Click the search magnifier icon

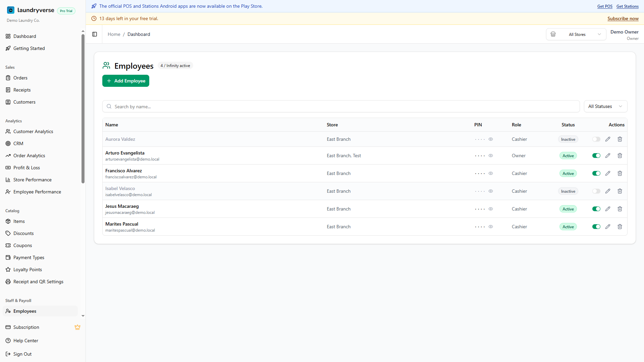pos(109,106)
